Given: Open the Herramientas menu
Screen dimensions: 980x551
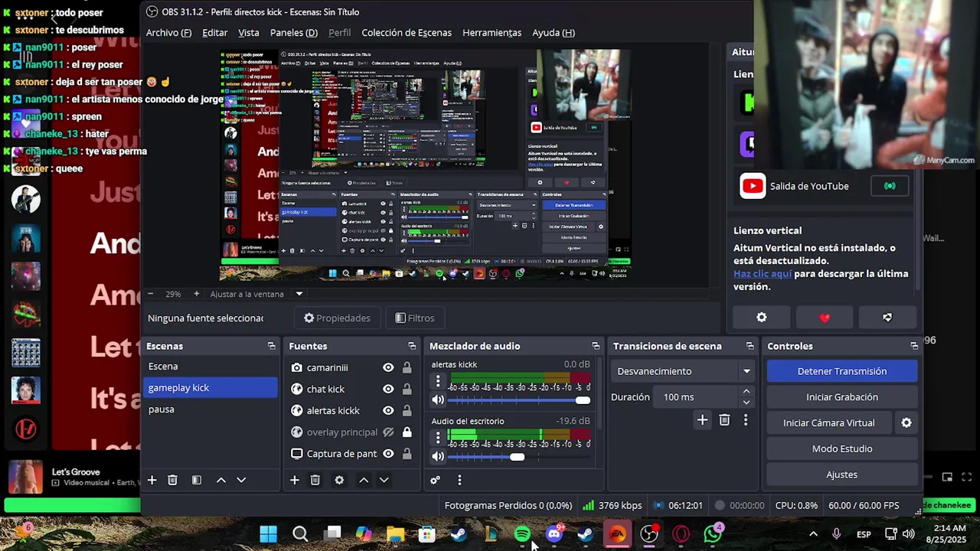Looking at the screenshot, I should (492, 32).
